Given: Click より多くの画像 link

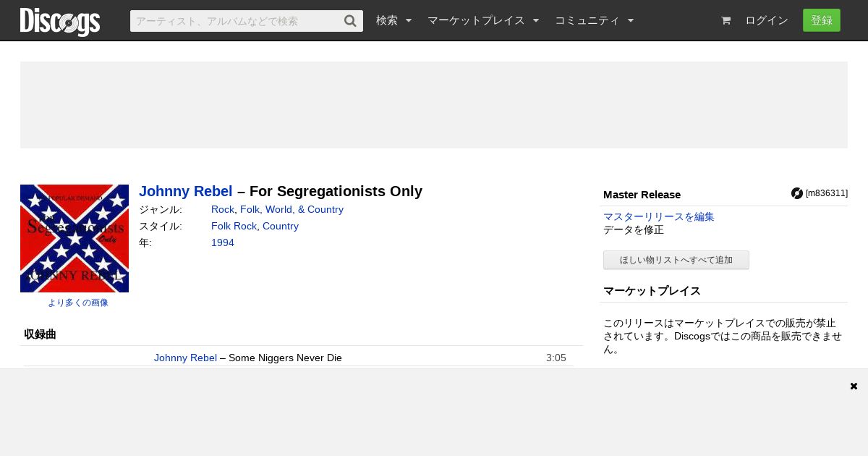Looking at the screenshot, I should tap(78, 303).
